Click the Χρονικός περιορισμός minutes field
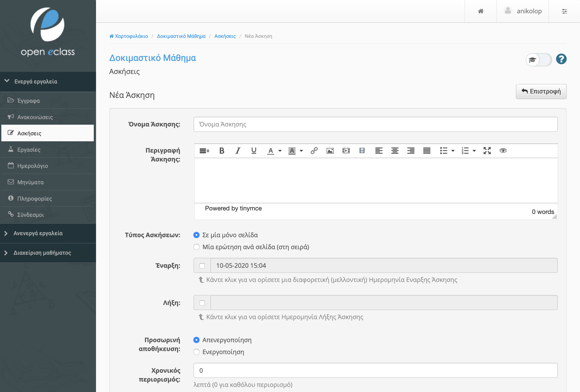The width and height of the screenshot is (580, 392). coord(376,371)
